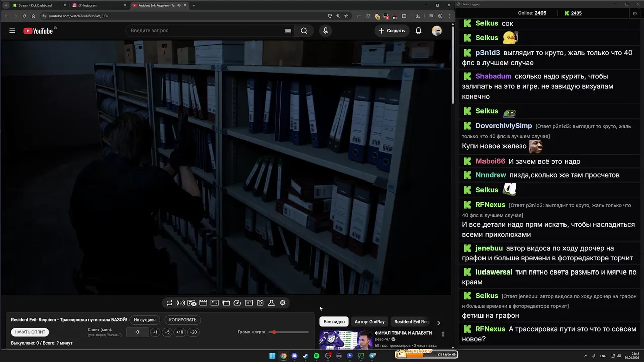Bookmark this page with the star icon
This screenshot has height=362, width=644.
(346, 16)
